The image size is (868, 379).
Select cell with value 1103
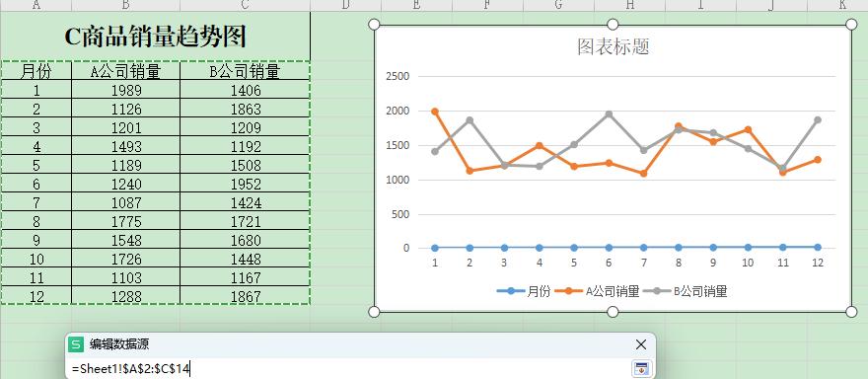coord(126,277)
